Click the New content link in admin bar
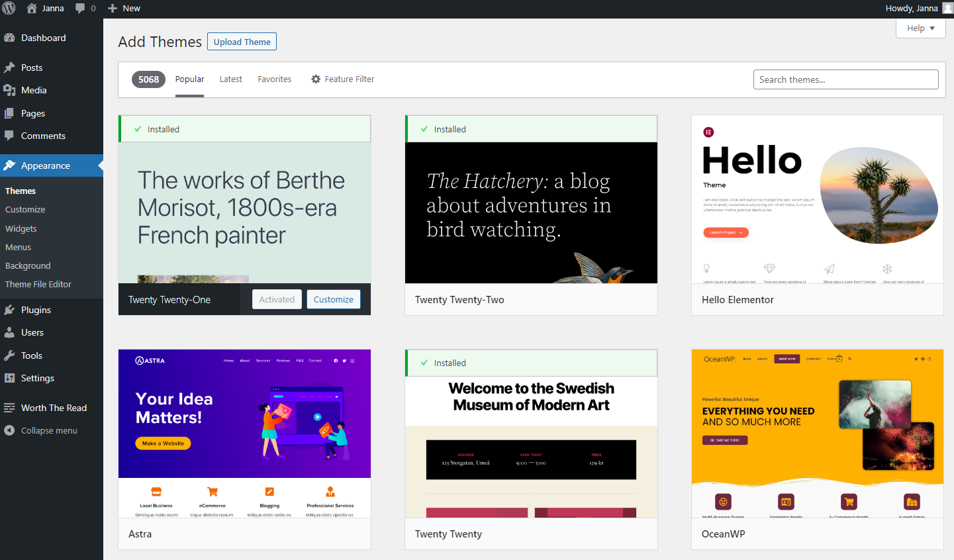The width and height of the screenshot is (954, 560). coord(124,8)
